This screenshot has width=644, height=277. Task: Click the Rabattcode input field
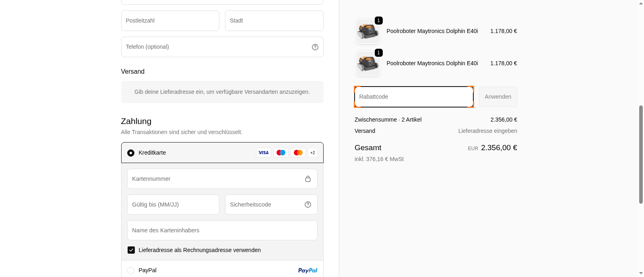click(x=413, y=97)
